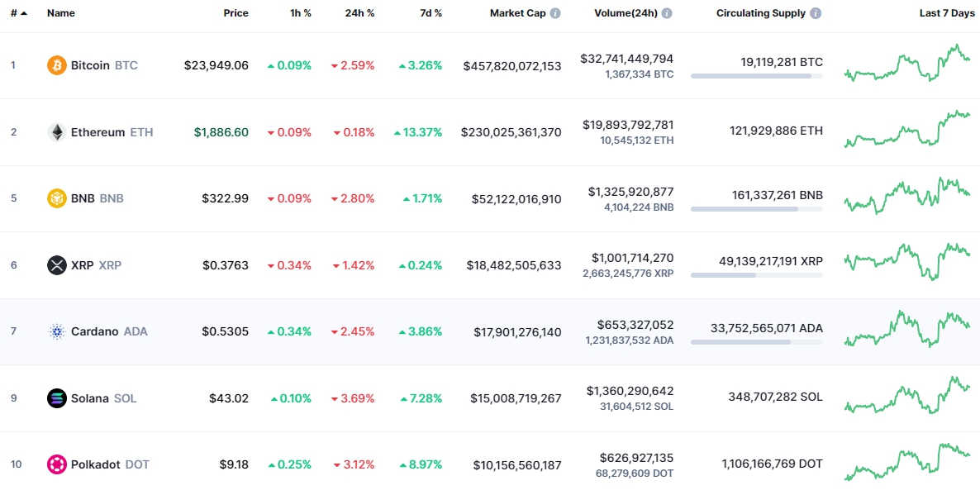This screenshot has width=980, height=495.
Task: Open the Solana SOL link
Action: coord(104,398)
